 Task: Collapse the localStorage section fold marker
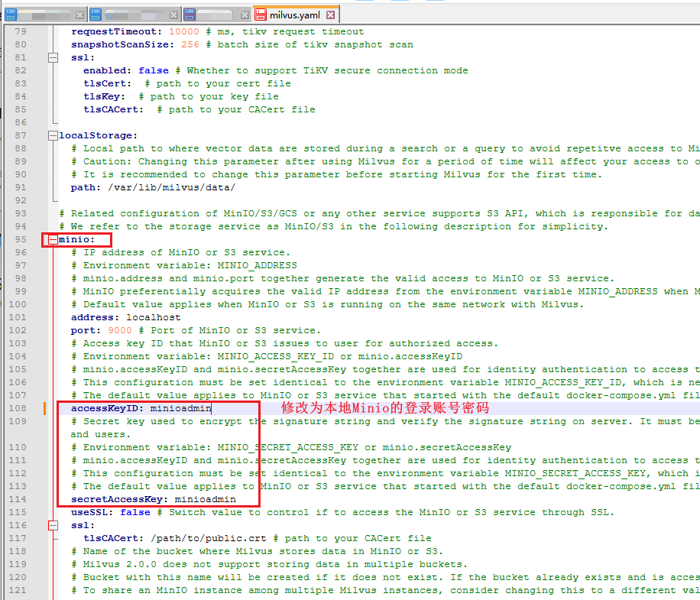(53, 136)
